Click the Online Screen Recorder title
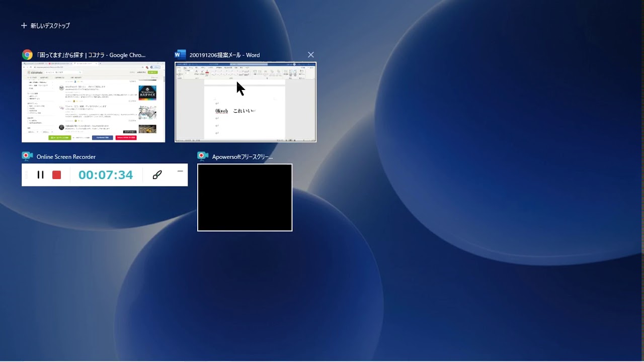The image size is (644, 362). (66, 157)
